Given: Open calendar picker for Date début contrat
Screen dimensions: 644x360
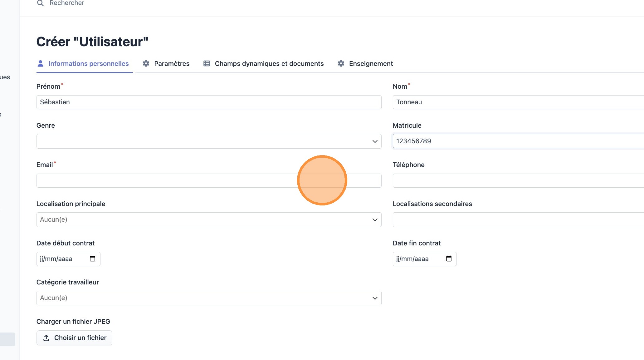Looking at the screenshot, I should coord(92,259).
